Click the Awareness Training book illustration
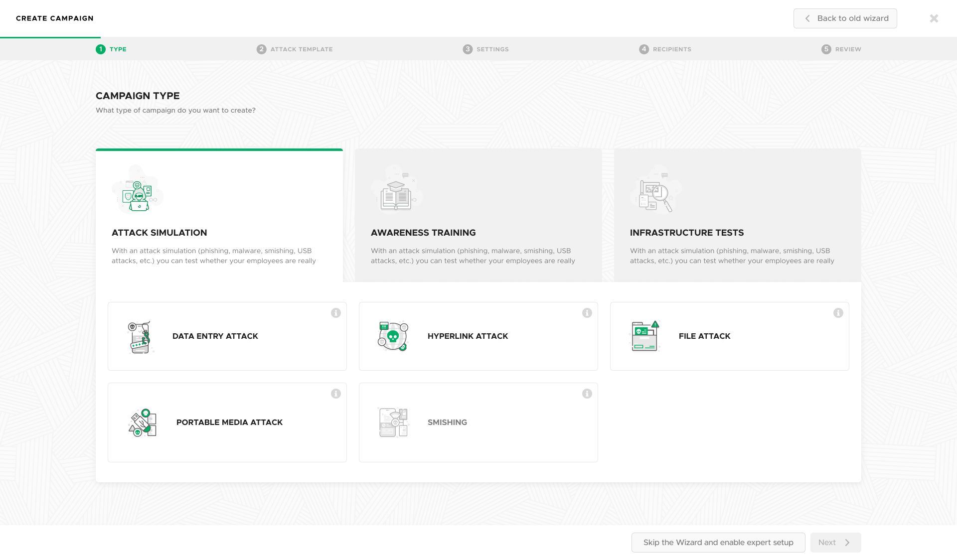957x560 pixels. click(x=397, y=189)
